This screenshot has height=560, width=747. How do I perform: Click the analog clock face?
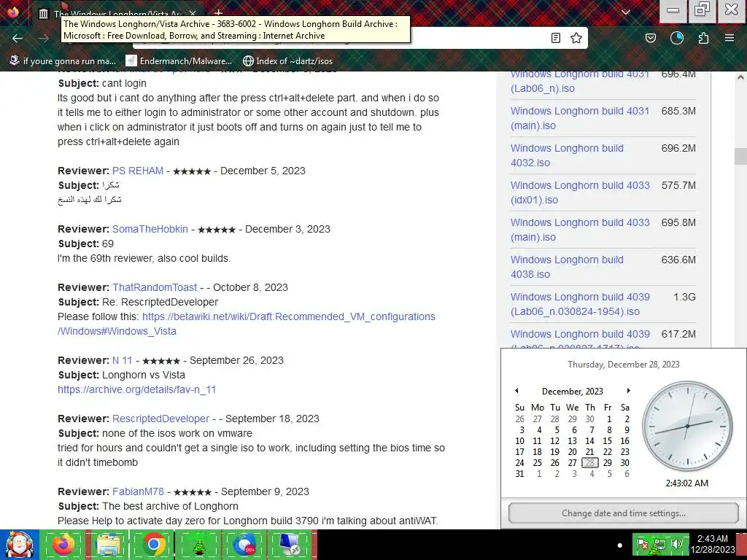coord(687,426)
